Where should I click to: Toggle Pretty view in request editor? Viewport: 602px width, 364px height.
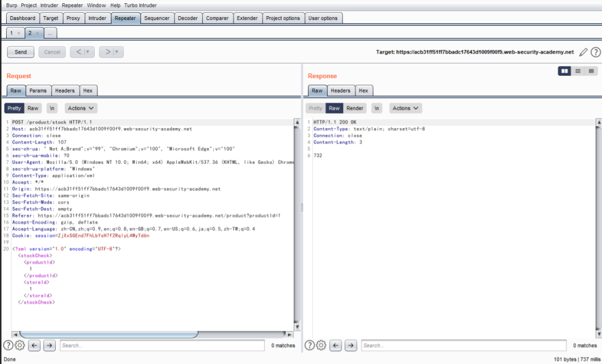point(14,108)
